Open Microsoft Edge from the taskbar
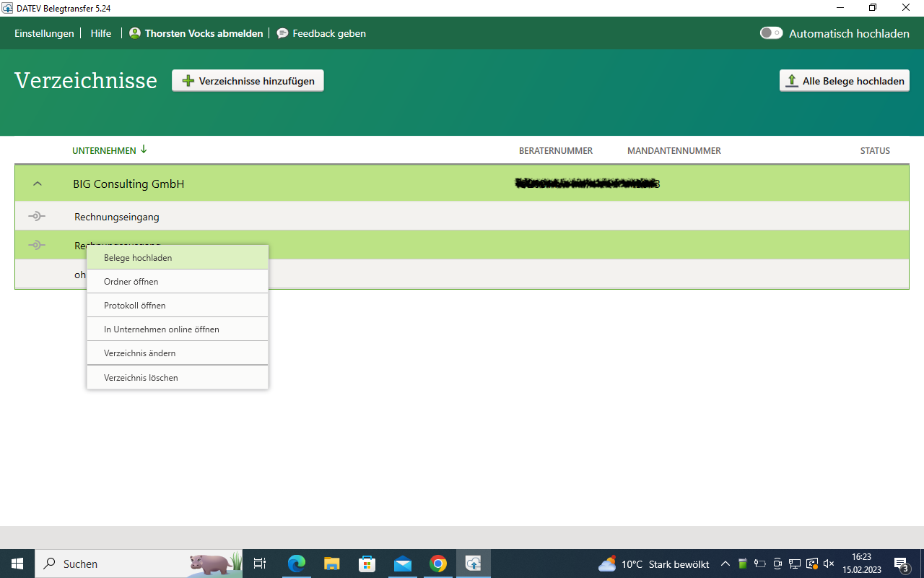The width and height of the screenshot is (924, 578). point(297,564)
